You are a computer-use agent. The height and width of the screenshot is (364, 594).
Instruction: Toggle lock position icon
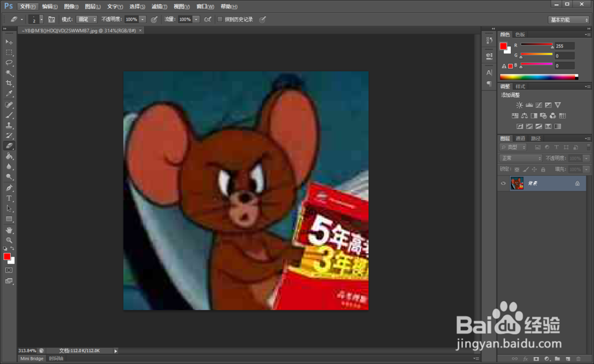pos(534,169)
